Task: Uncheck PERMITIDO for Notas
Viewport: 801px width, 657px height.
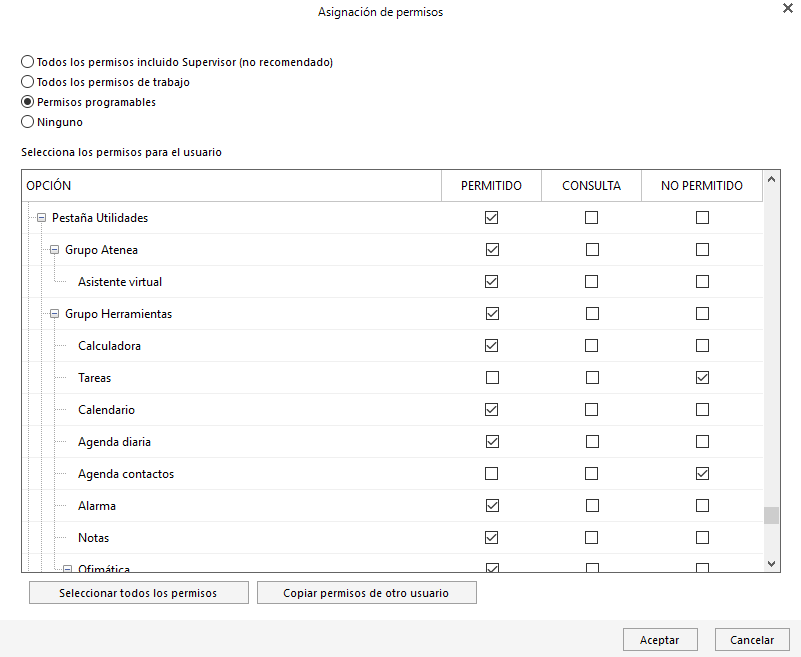Action: click(x=491, y=537)
